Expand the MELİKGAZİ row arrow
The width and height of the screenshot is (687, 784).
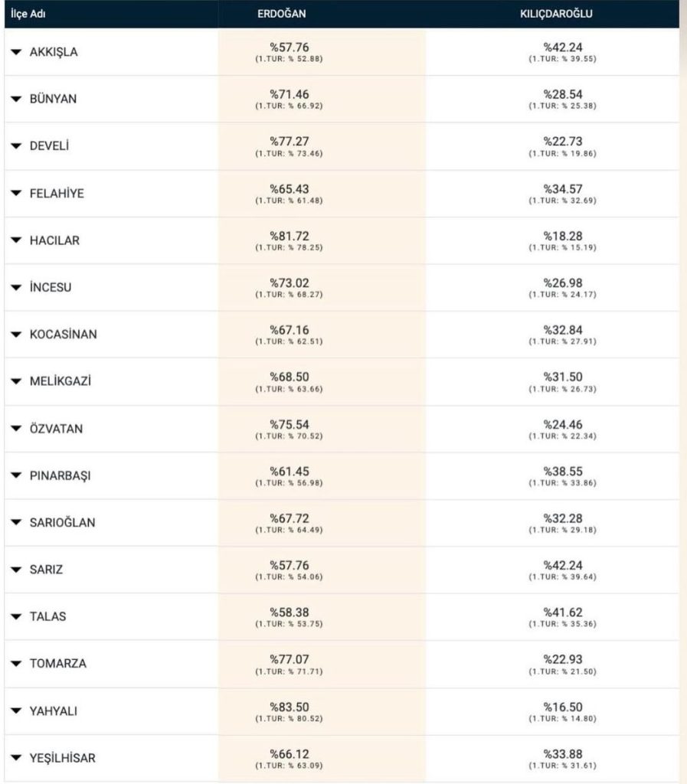coord(16,381)
